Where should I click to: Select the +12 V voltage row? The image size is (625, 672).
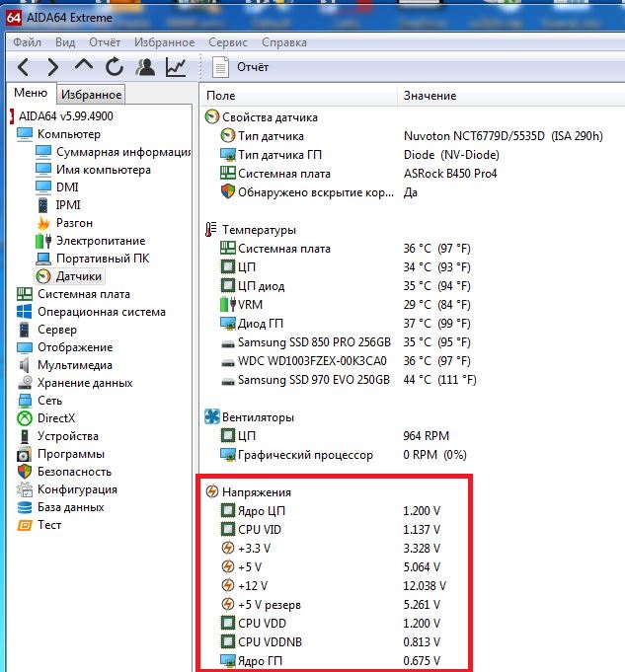tap(334, 586)
